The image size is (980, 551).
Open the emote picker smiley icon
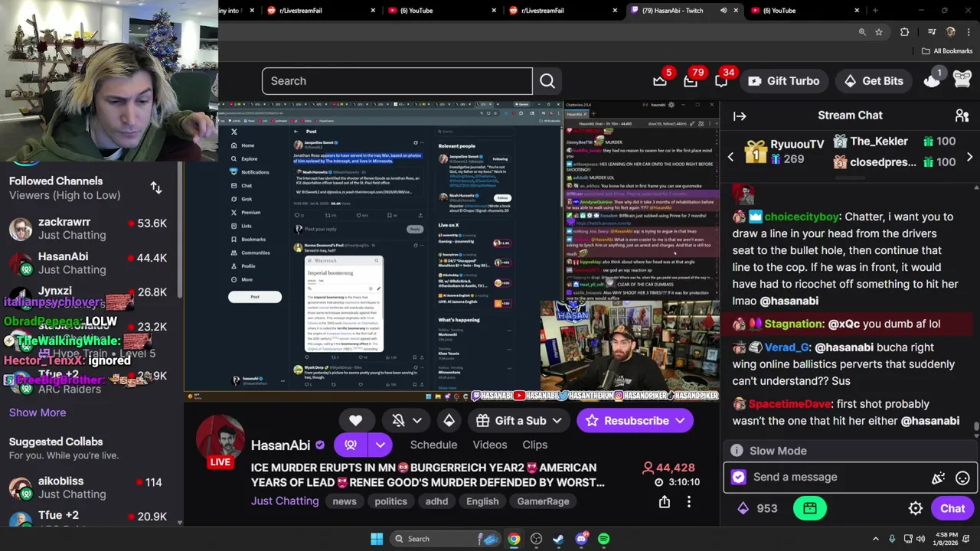point(962,478)
